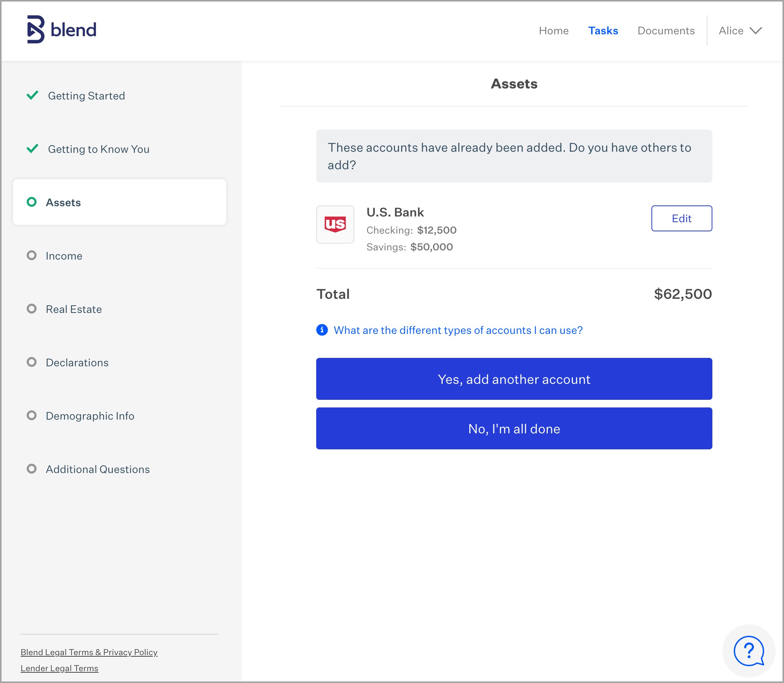The height and width of the screenshot is (683, 784).
Task: Click No, I'm all done
Action: (514, 428)
